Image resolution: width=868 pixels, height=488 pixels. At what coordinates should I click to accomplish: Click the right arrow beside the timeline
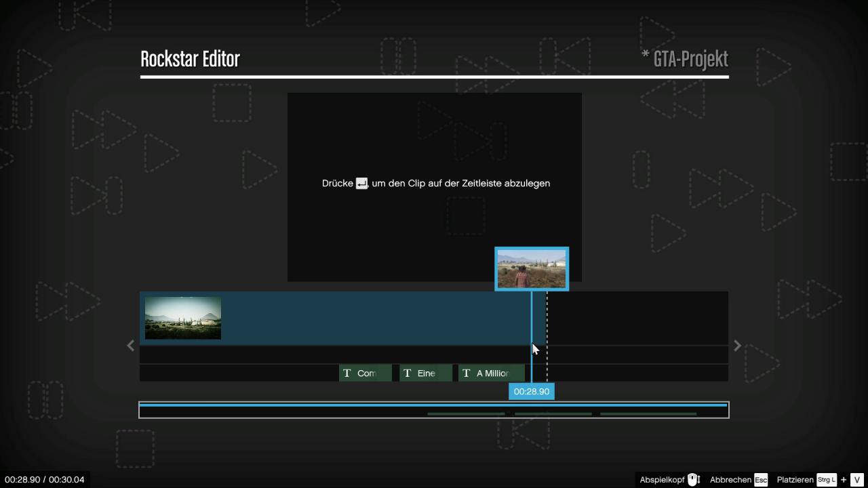coord(737,346)
